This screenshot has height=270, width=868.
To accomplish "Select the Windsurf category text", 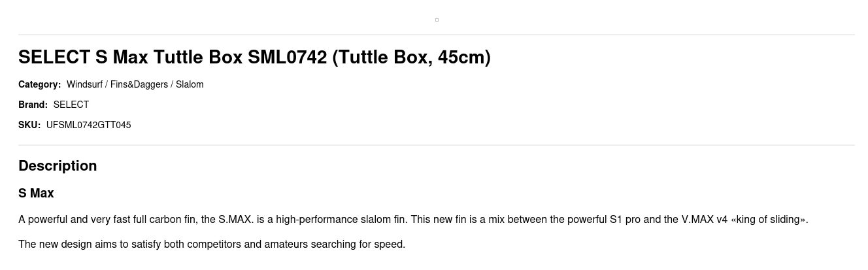I will 84,84.
